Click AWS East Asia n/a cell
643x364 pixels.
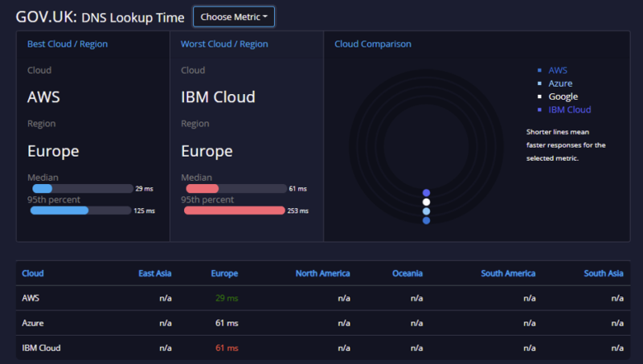[166, 298]
